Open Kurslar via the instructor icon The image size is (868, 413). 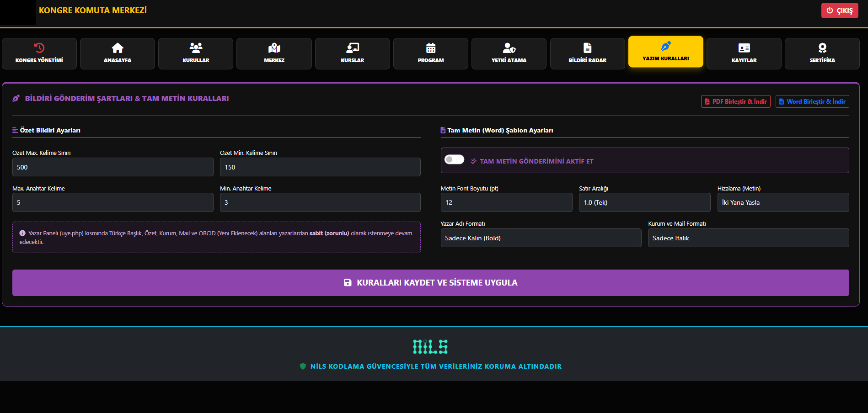pyautogui.click(x=352, y=48)
